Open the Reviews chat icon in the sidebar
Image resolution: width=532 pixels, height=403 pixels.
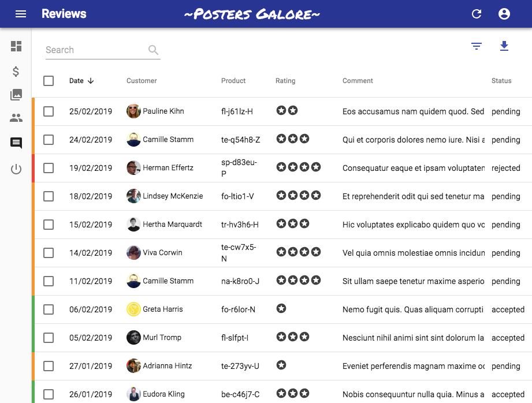(16, 143)
